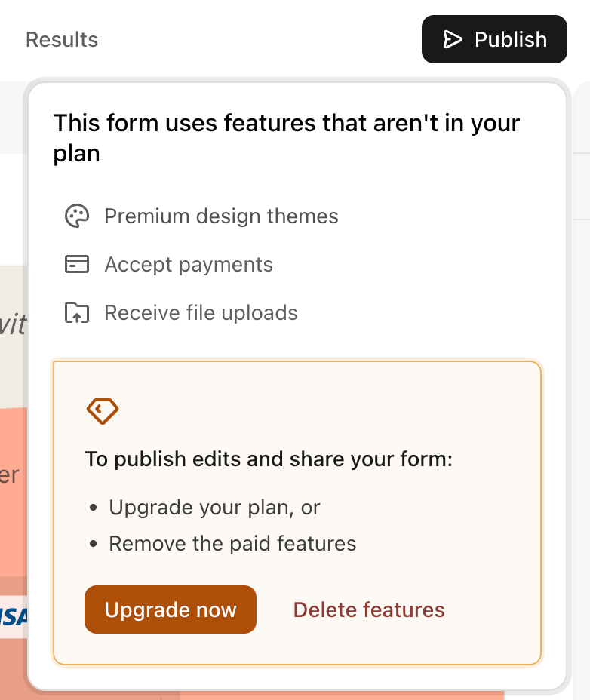Screen dimensions: 590x700
Task: Open the Results tab
Action: coord(62,39)
